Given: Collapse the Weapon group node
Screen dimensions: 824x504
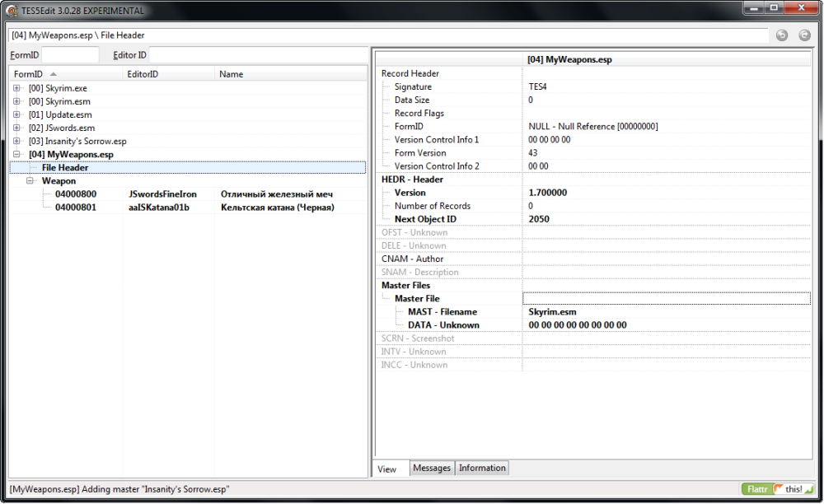Looking at the screenshot, I should coord(30,180).
